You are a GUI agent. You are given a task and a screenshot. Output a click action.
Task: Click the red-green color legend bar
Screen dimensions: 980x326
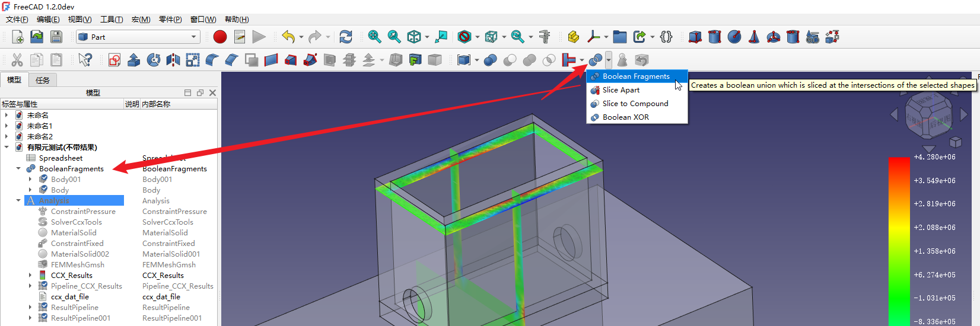899,240
